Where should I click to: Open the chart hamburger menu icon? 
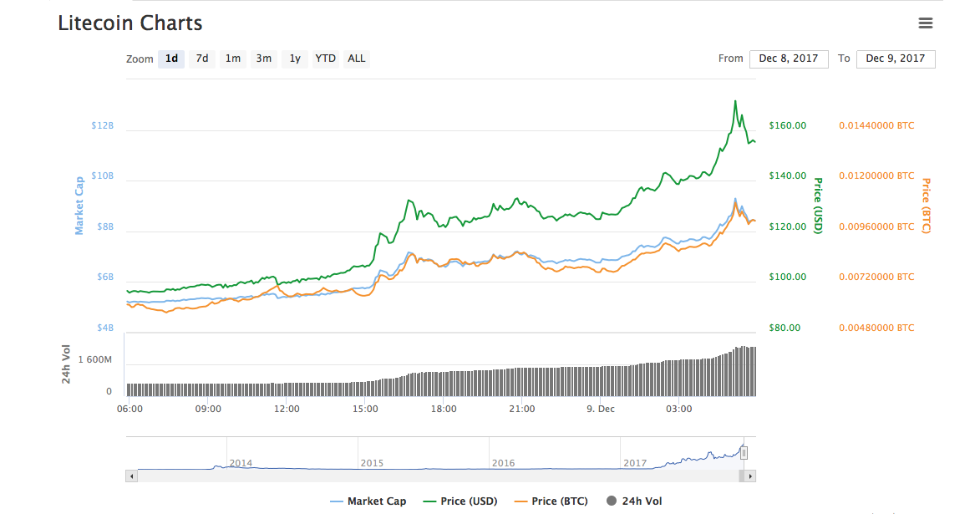click(x=925, y=23)
